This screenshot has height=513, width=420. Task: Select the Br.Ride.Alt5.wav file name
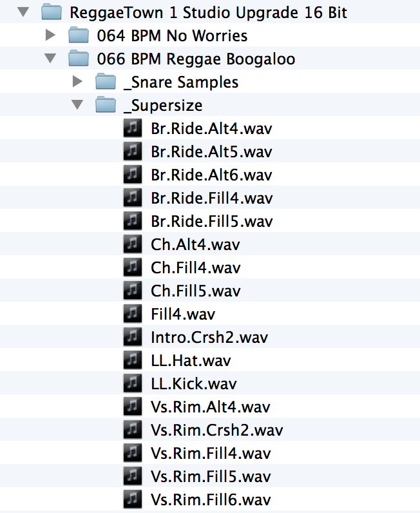pyautogui.click(x=211, y=151)
